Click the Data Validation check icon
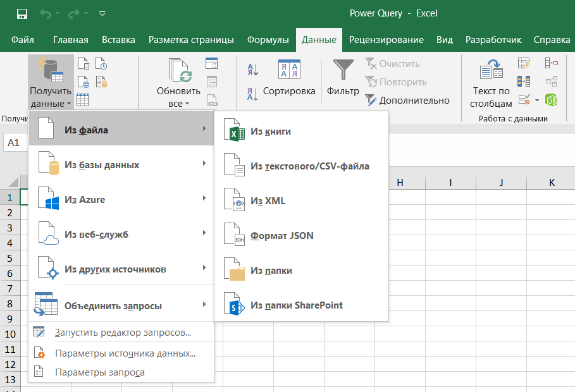575x392 pixels. tap(524, 100)
